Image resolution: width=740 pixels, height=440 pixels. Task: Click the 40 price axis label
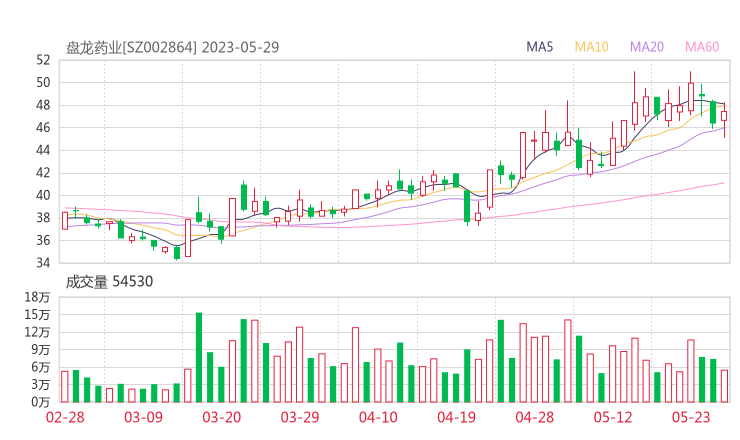click(x=43, y=195)
